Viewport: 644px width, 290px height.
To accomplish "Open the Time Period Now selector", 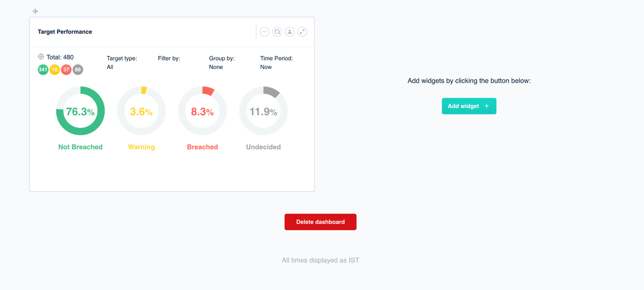I will click(x=276, y=63).
